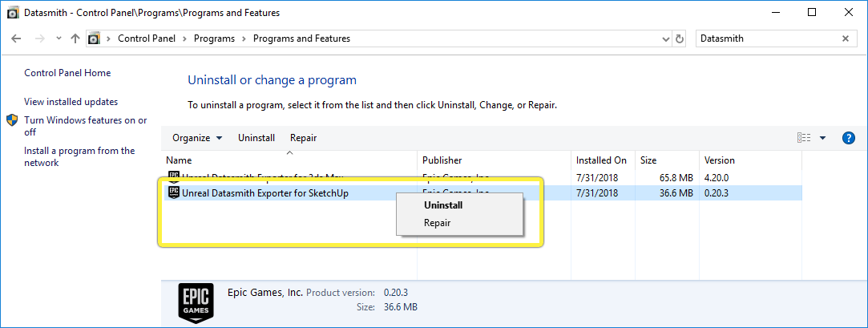The image size is (868, 328).
Task: Close the Programs and Features window
Action: 847,12
